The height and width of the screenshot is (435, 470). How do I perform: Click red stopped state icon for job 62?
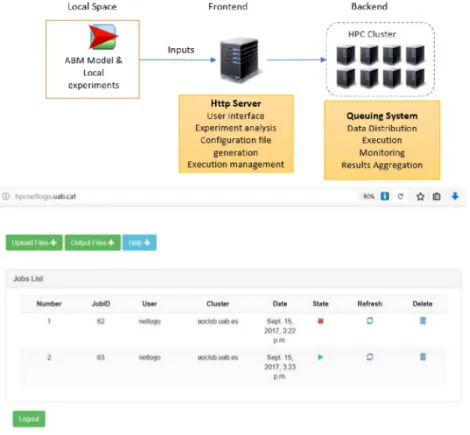(321, 321)
